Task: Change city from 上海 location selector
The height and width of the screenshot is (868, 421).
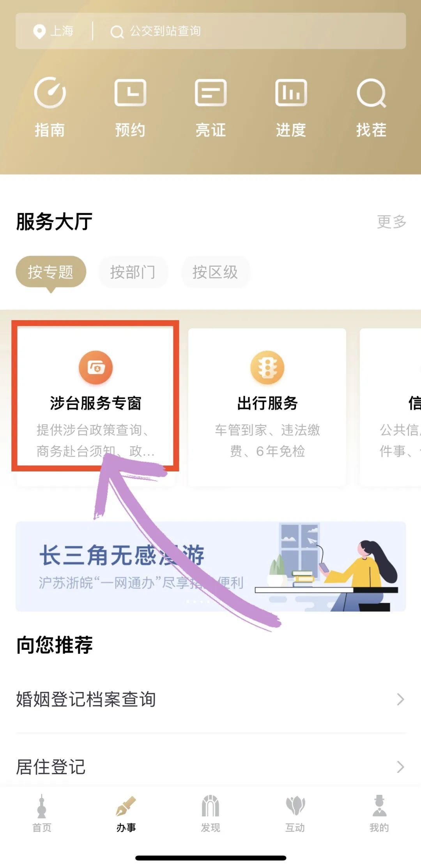Action: pos(53,31)
